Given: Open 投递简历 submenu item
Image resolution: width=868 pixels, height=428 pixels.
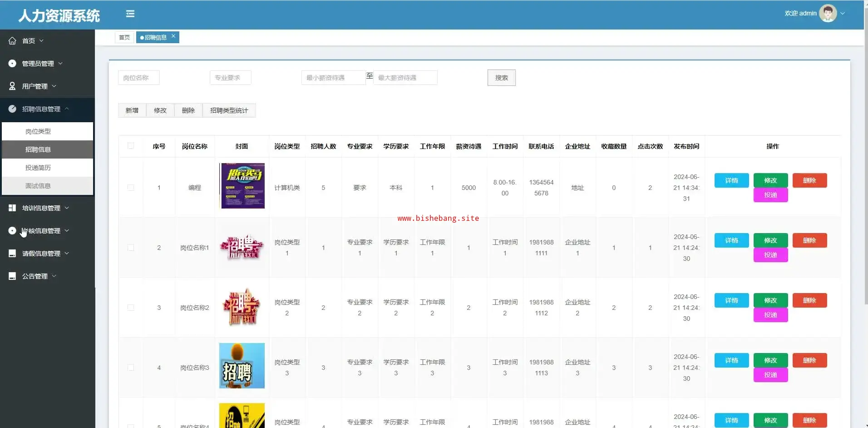Looking at the screenshot, I should coord(38,168).
